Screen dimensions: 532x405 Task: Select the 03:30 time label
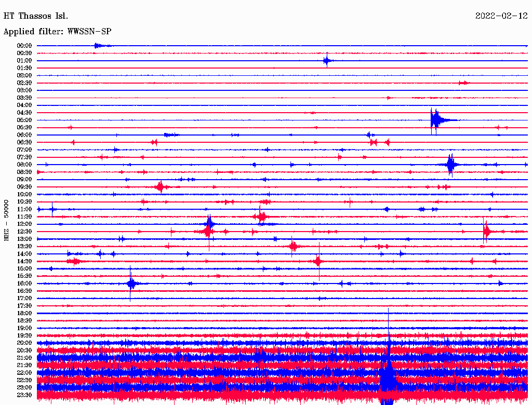point(24,98)
